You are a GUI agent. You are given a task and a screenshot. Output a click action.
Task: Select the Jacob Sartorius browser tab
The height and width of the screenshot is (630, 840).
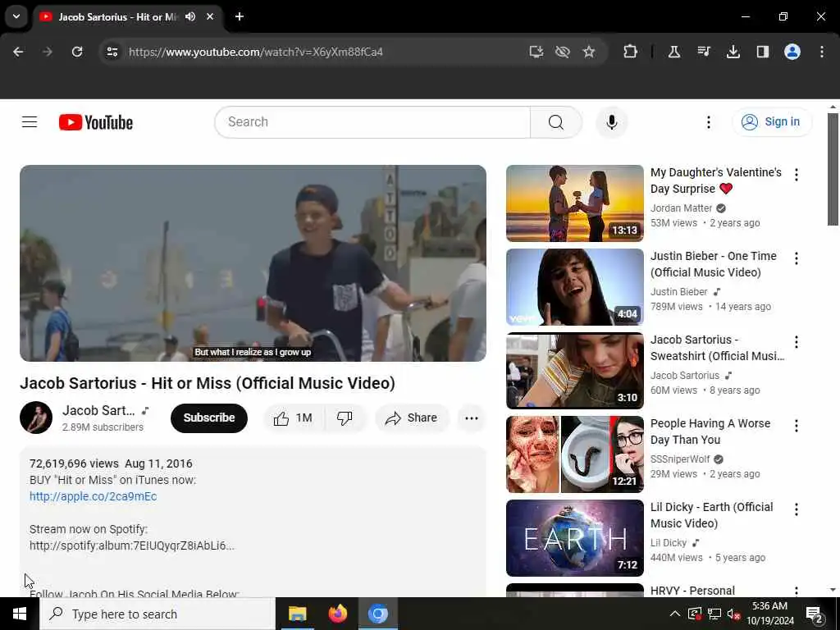(116, 16)
